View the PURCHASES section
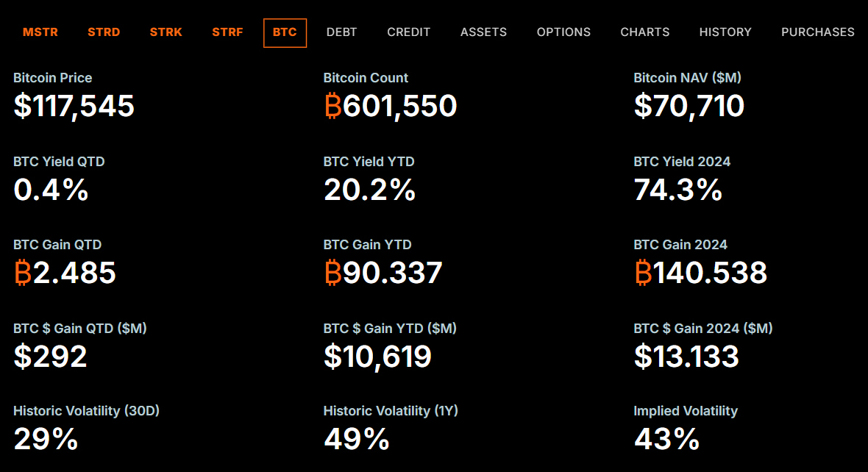 coord(818,32)
